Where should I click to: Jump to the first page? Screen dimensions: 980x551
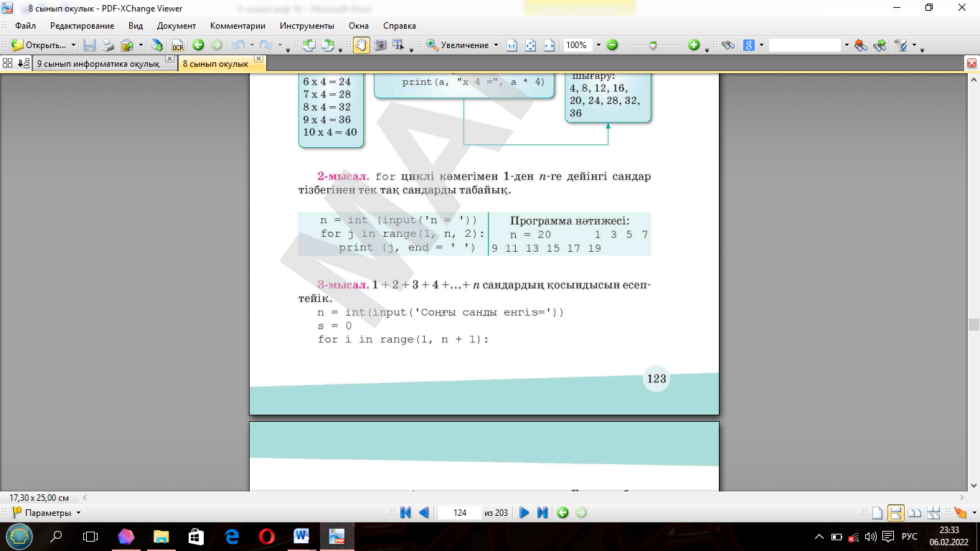(405, 512)
